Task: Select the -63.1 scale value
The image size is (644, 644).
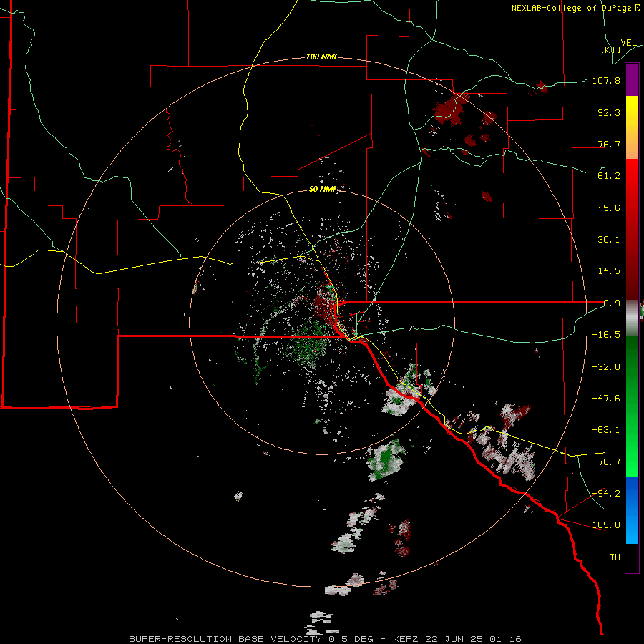Action: (606, 430)
